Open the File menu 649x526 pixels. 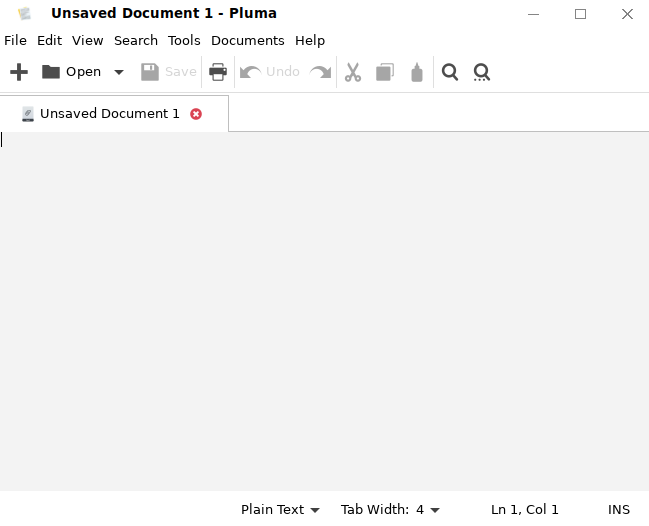15,40
